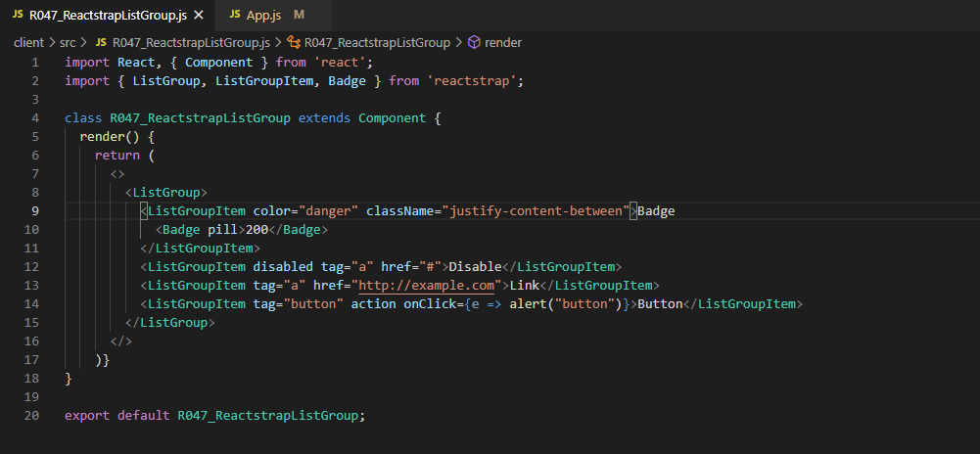The height and width of the screenshot is (454, 980).
Task: Click the 'action' attribute on line 14
Action: coord(373,304)
